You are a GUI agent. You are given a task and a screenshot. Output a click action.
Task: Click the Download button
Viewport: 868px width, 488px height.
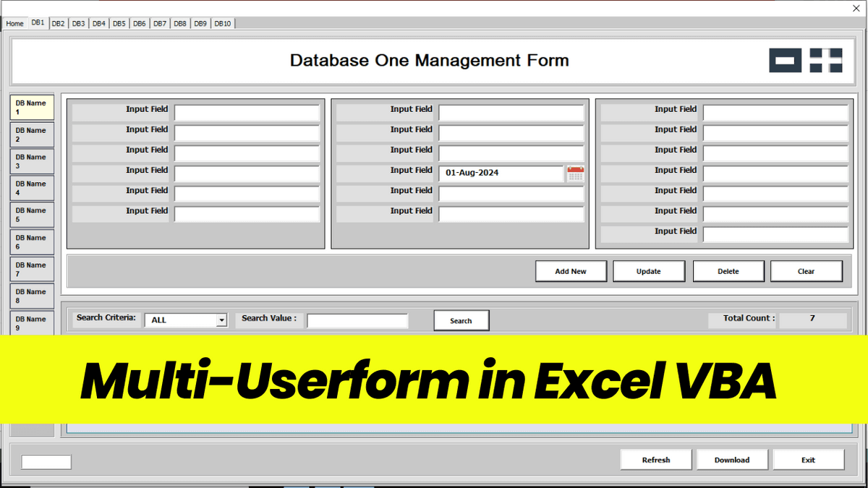pos(732,460)
